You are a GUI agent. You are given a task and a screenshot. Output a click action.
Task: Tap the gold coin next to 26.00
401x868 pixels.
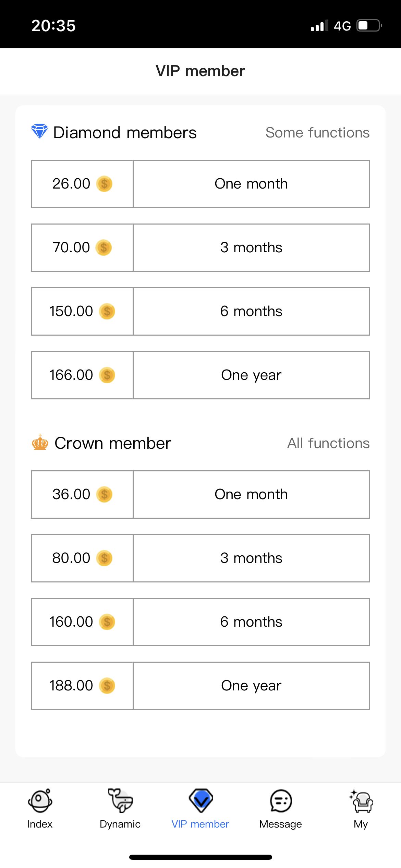click(105, 184)
